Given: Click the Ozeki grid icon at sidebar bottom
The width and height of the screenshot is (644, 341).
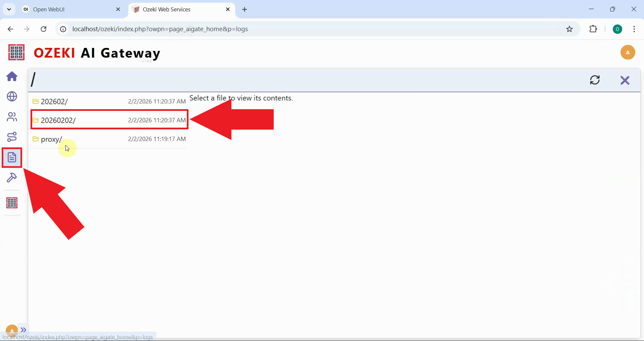Looking at the screenshot, I should 12,203.
